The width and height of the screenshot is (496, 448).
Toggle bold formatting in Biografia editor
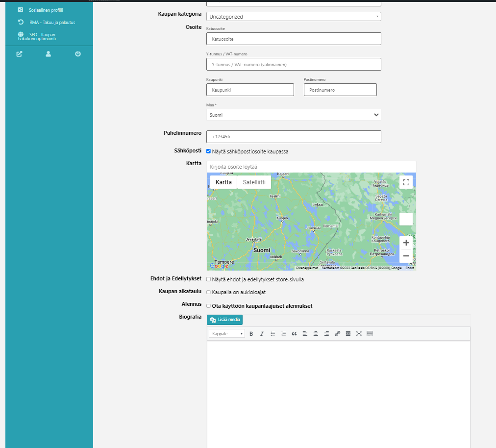pos(251,334)
